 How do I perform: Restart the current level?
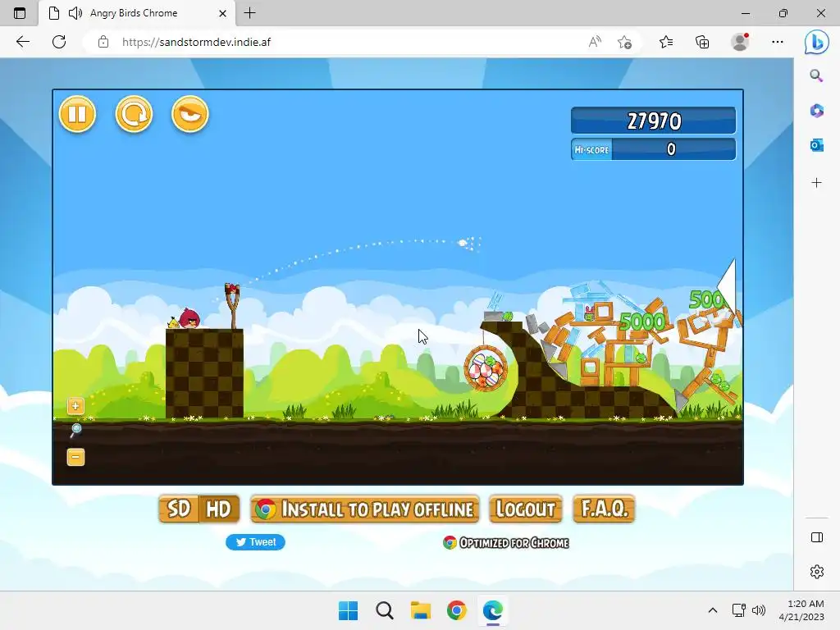134,114
